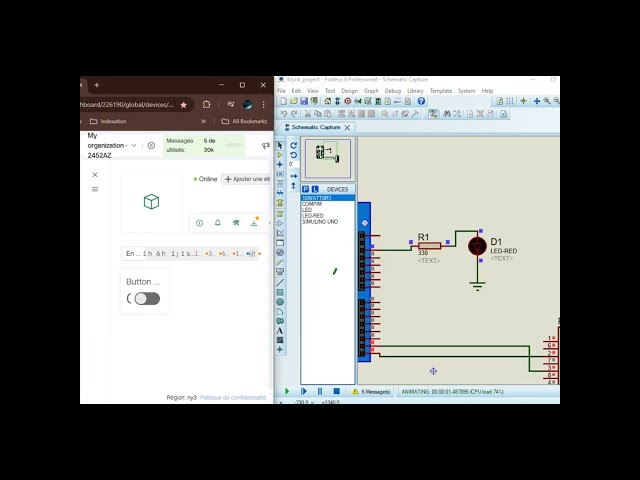640x480 pixels.
Task: Pick the Junction Dot Mode tool
Action: click(x=280, y=164)
